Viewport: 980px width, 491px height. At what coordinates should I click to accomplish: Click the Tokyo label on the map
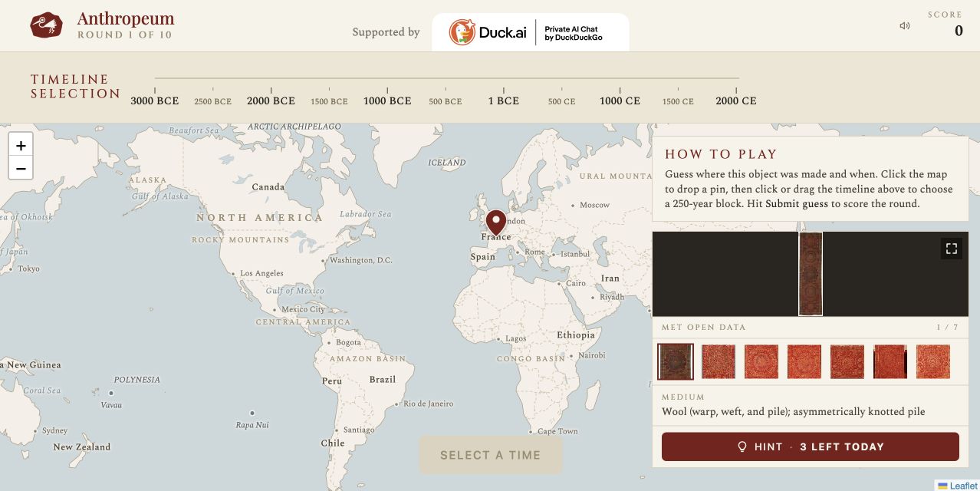(28, 269)
